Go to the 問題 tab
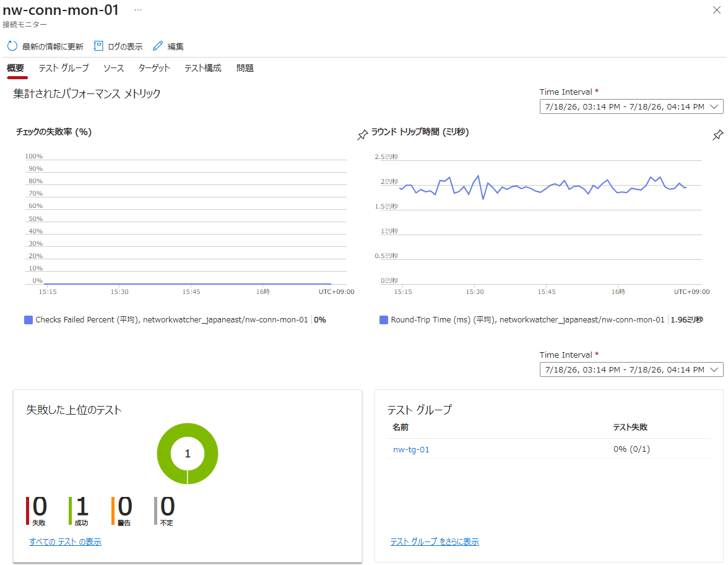This screenshot has width=728, height=565. click(x=245, y=68)
